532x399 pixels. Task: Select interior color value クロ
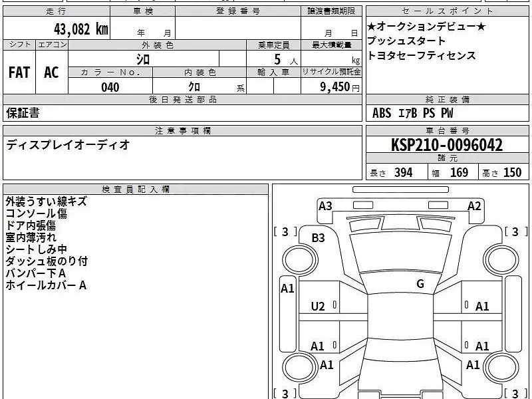tap(194, 87)
